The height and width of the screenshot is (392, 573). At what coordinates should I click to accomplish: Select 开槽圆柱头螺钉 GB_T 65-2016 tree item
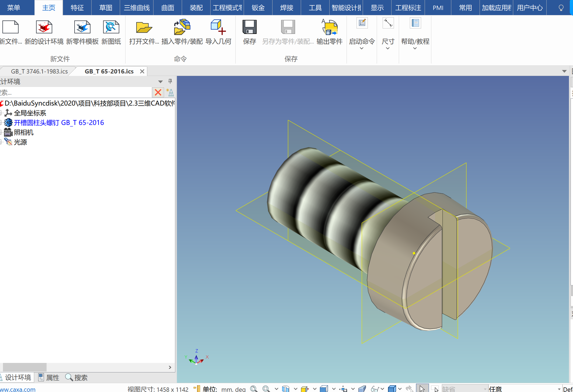click(x=59, y=123)
